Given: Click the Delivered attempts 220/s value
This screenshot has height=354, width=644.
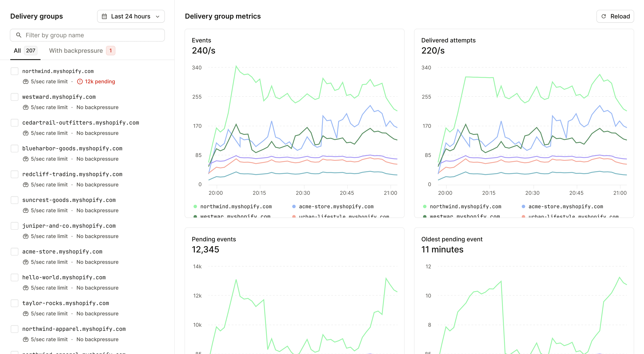Looking at the screenshot, I should coord(433,51).
